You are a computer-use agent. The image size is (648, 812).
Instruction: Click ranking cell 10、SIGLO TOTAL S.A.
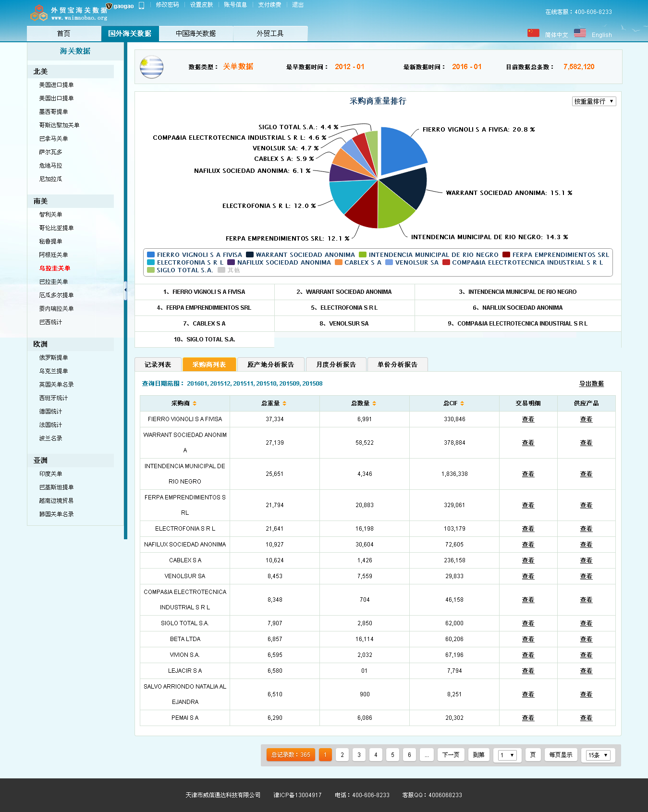tap(205, 339)
